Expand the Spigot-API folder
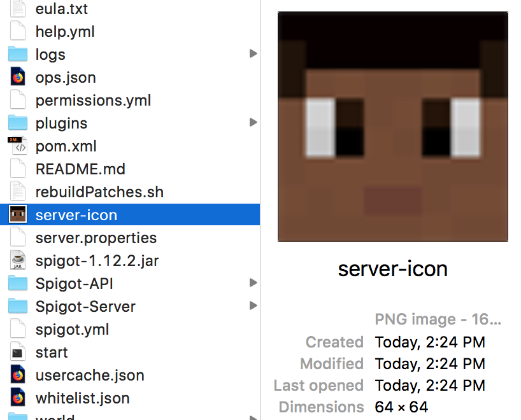Image resolution: width=521 pixels, height=420 pixels. (x=254, y=283)
